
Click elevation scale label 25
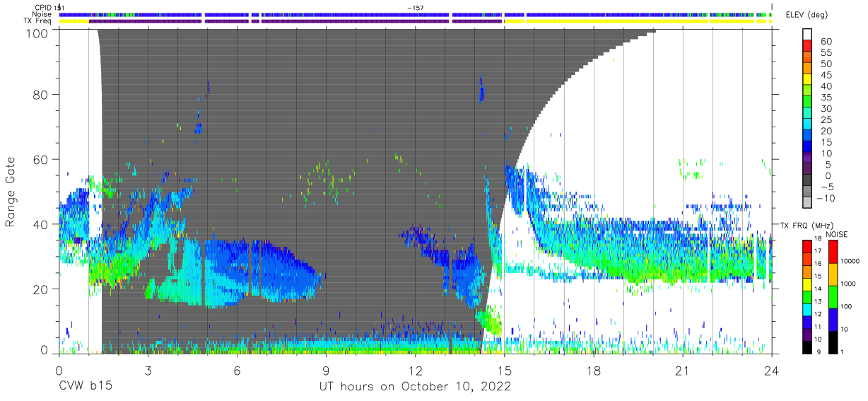826,120
